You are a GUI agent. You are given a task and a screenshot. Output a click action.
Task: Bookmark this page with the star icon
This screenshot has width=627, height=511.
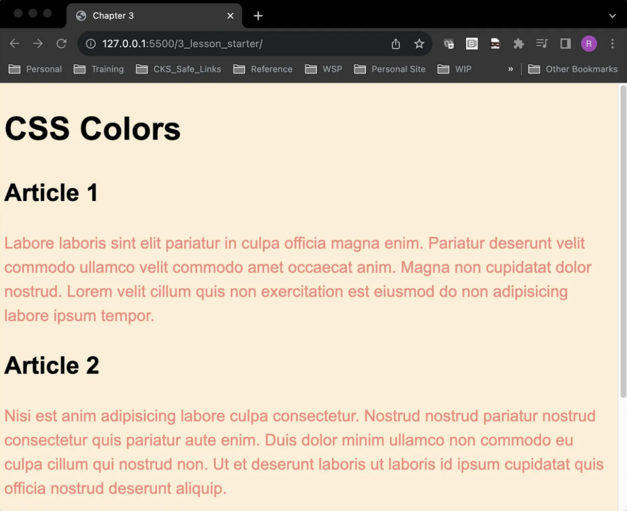[x=419, y=44]
